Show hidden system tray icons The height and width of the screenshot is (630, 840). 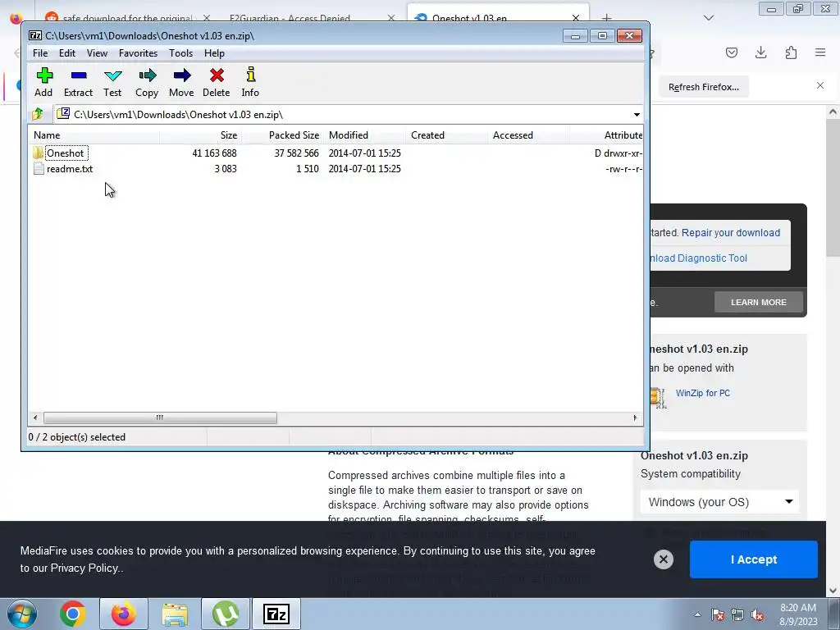697,614
